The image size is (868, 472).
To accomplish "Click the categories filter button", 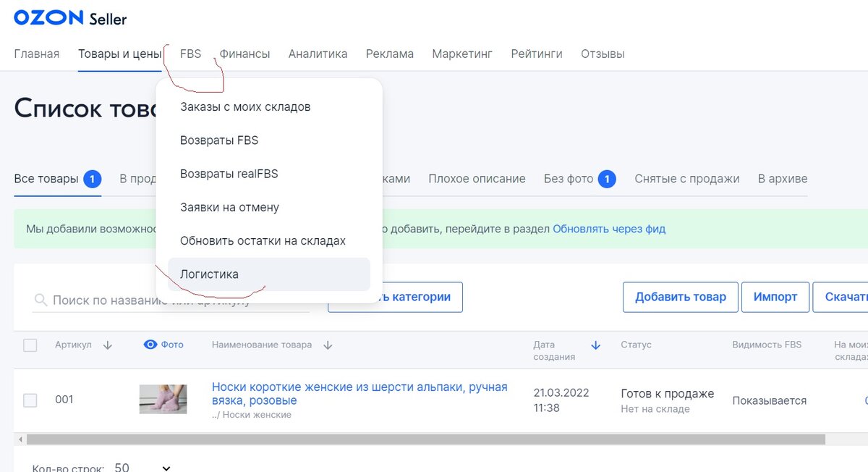I will pos(395,297).
